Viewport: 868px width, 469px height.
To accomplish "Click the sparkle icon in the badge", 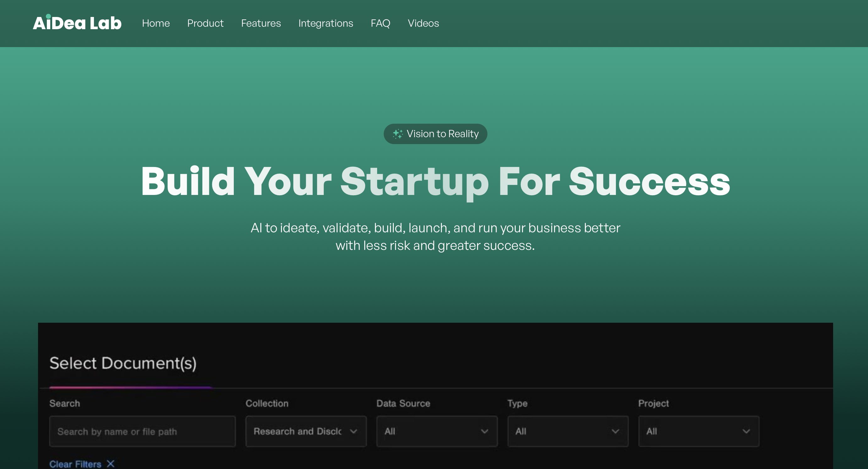I will (398, 134).
